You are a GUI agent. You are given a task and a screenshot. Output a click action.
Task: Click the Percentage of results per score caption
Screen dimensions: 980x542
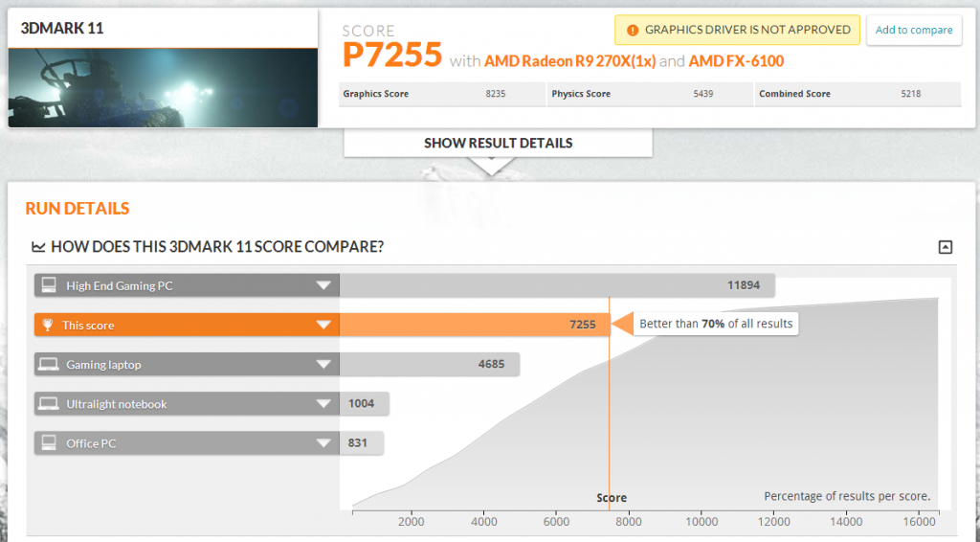coord(847,496)
